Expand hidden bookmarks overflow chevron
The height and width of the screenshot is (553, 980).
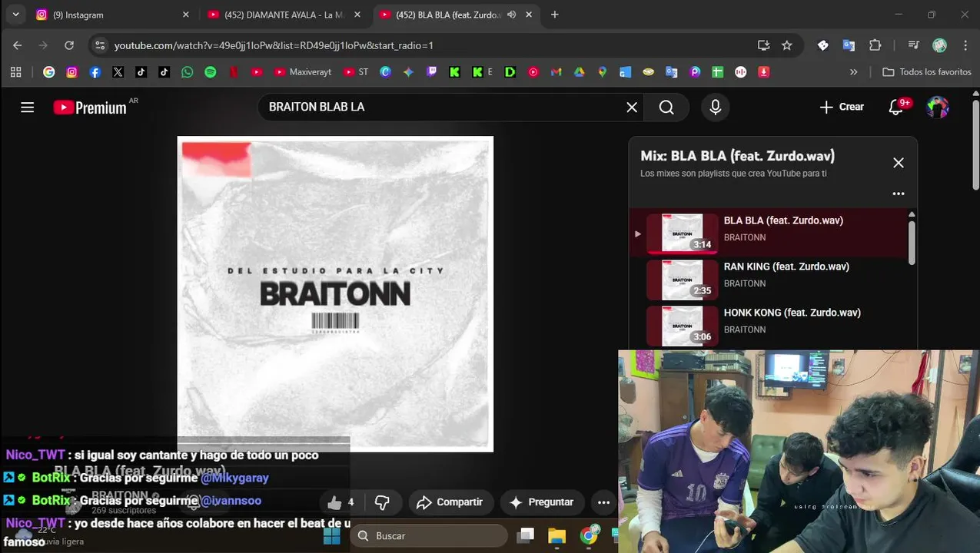click(853, 72)
